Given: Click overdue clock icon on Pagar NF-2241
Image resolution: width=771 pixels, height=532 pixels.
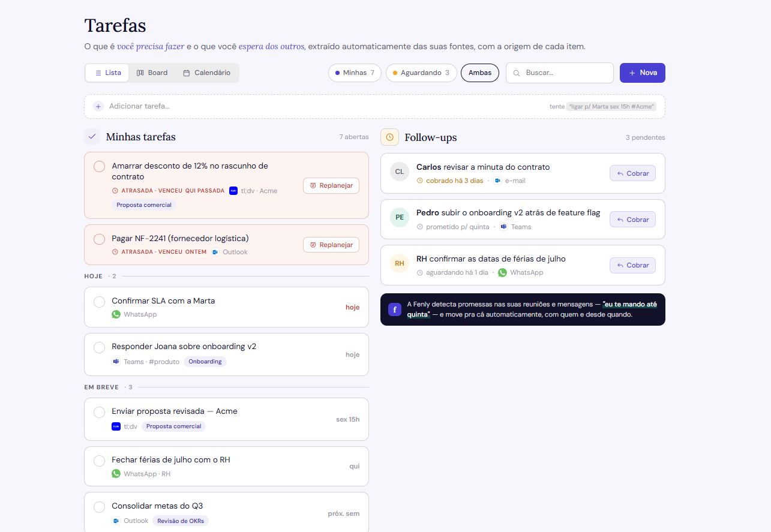Looking at the screenshot, I should click(115, 252).
